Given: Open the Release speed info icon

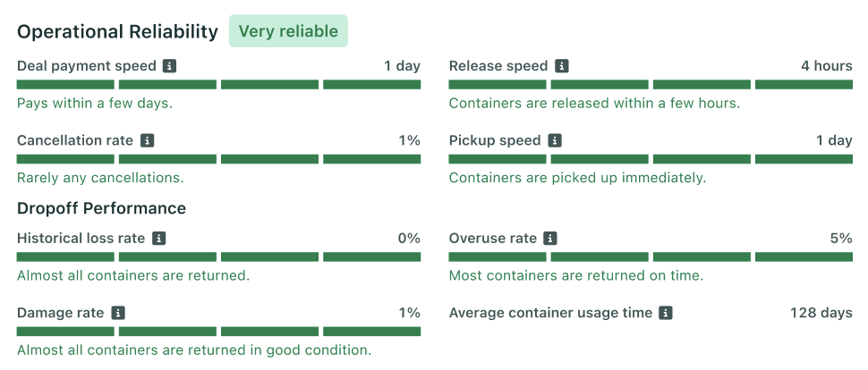Looking at the screenshot, I should (561, 66).
